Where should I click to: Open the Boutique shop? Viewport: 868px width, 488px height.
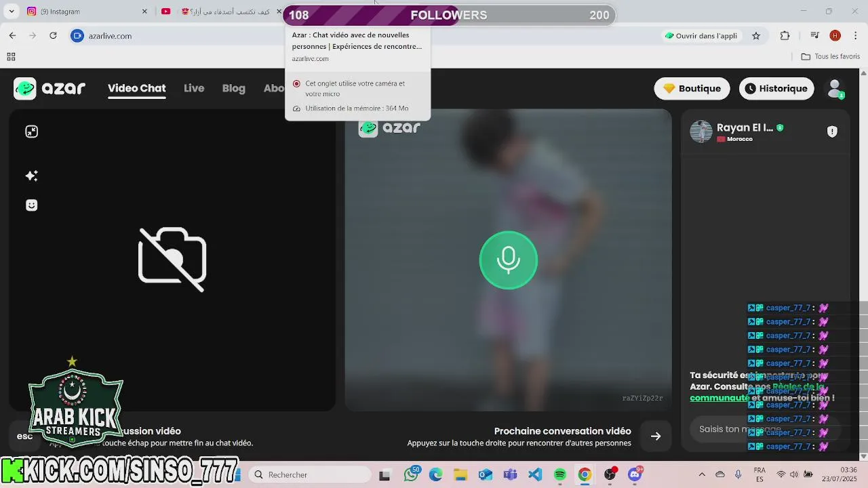tap(692, 88)
